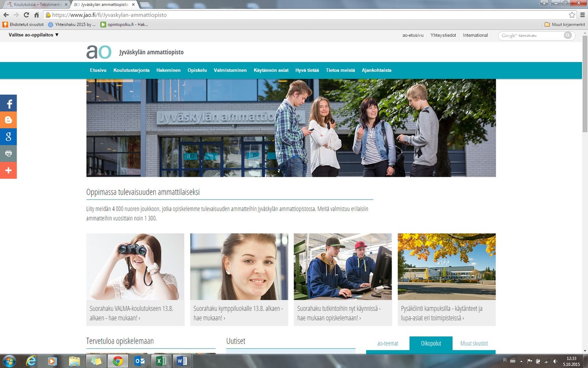The height and width of the screenshot is (368, 588).
Task: Open Yhteystiedot link in top bar
Action: pos(443,35)
